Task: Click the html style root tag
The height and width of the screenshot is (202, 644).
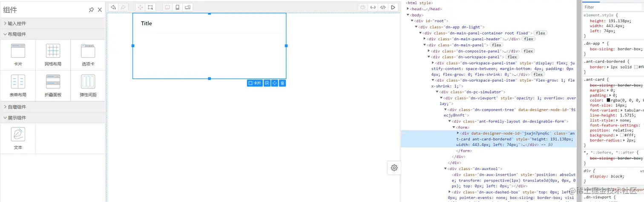Action: coord(420,3)
